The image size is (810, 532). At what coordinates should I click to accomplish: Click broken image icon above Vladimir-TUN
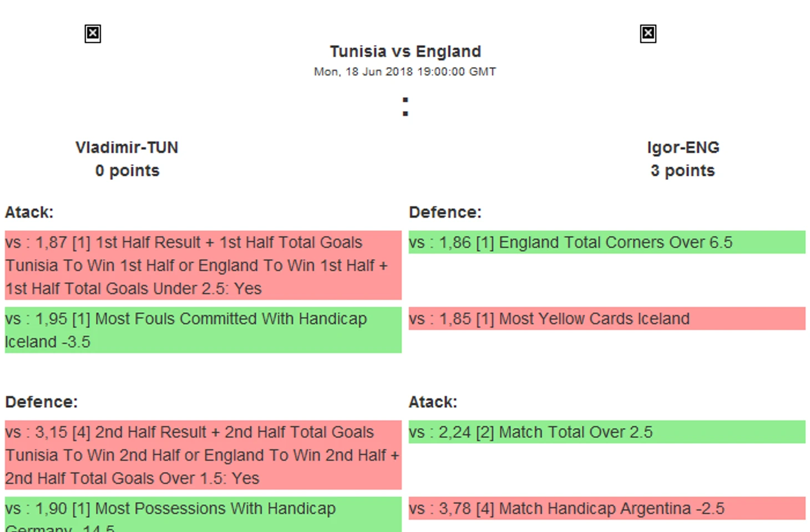93,34
